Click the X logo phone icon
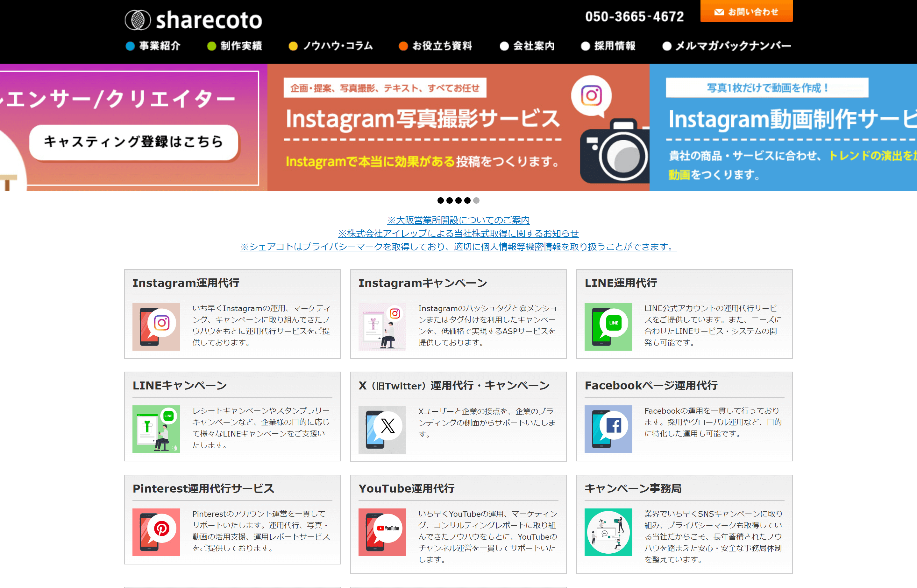 382,430
